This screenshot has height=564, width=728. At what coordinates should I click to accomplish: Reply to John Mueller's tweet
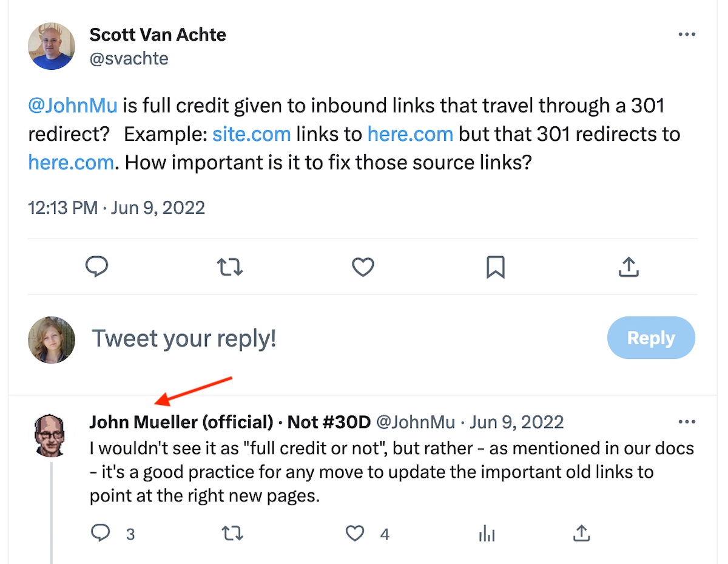click(x=99, y=534)
